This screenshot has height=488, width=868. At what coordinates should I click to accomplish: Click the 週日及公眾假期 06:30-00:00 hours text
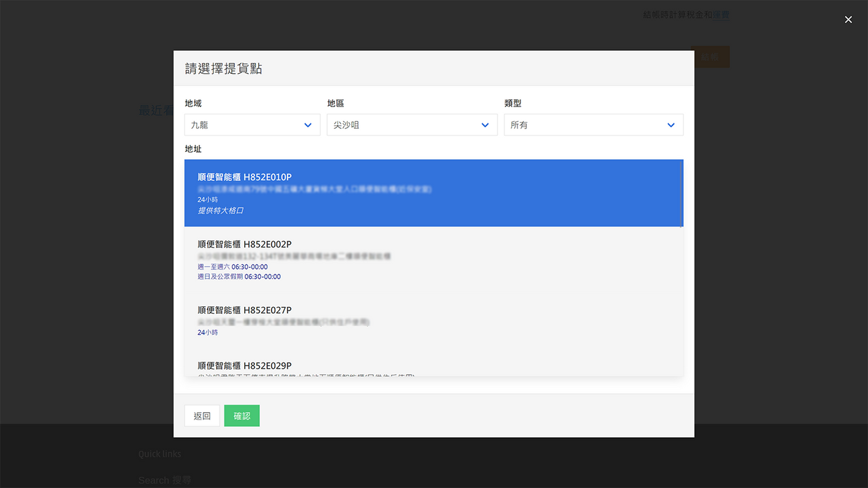click(x=239, y=277)
